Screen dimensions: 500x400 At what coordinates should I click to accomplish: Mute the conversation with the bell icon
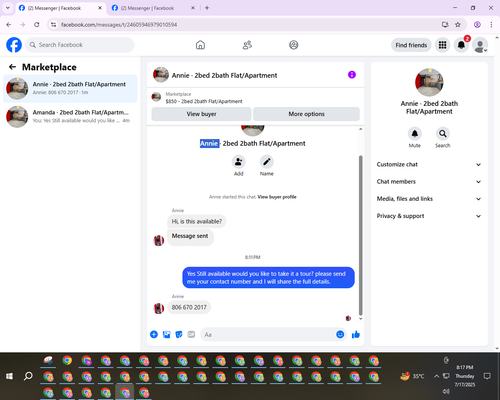[x=415, y=134]
